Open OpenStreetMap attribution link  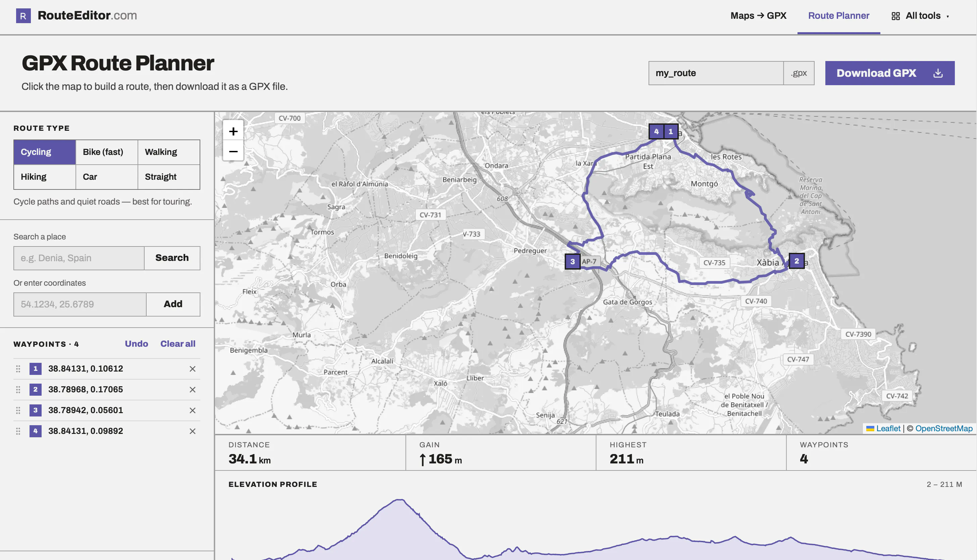click(943, 429)
